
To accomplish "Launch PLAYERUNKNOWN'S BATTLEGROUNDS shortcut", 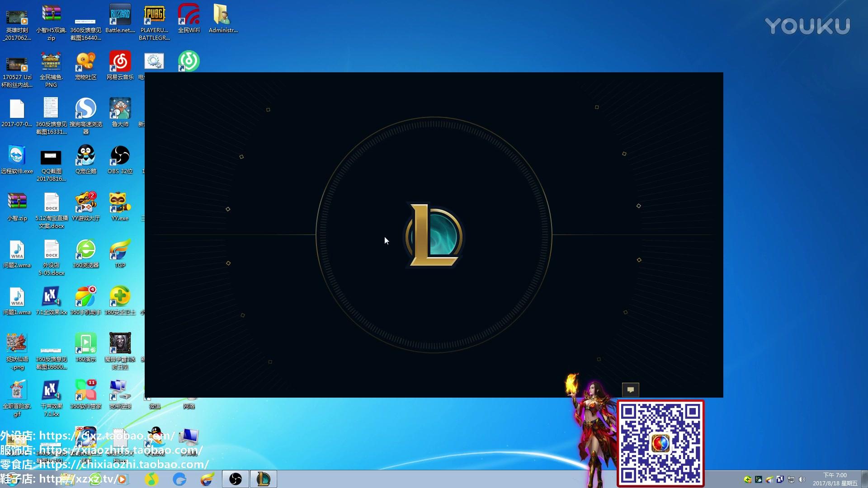I will (x=154, y=22).
